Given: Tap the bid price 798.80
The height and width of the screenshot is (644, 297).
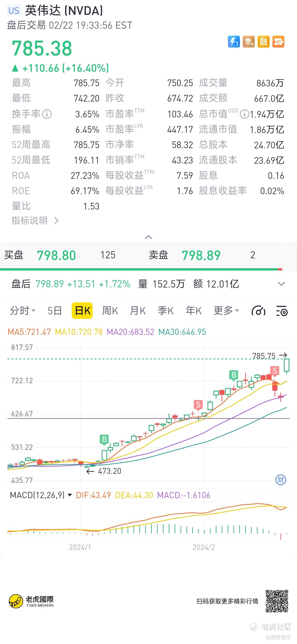Looking at the screenshot, I should pos(56,256).
